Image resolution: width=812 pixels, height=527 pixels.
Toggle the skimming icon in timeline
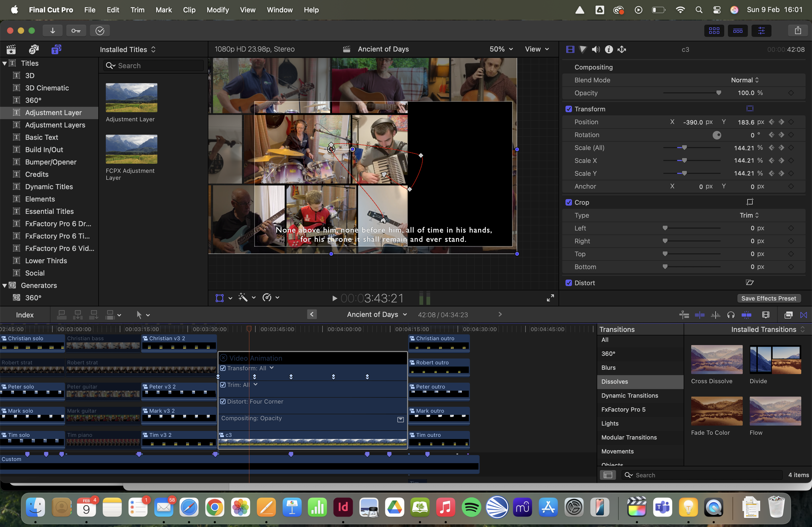[700, 315]
